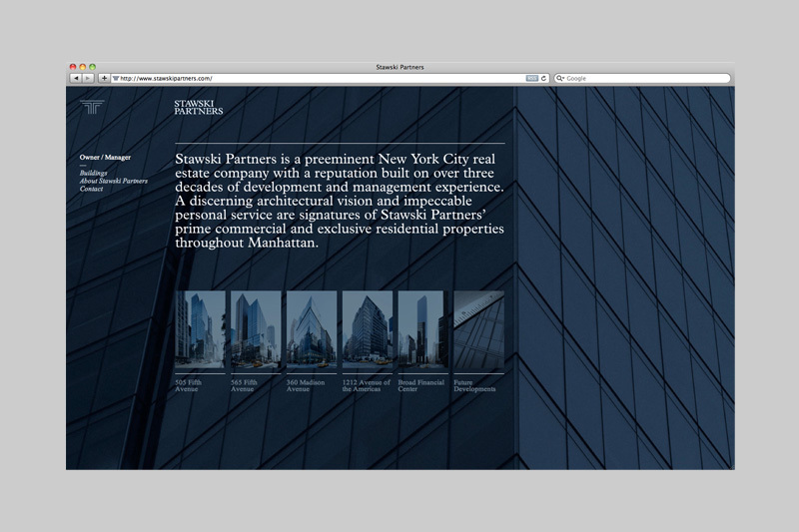Click the intro paragraph about Stawski Partners
The image size is (799, 532).
340,201
